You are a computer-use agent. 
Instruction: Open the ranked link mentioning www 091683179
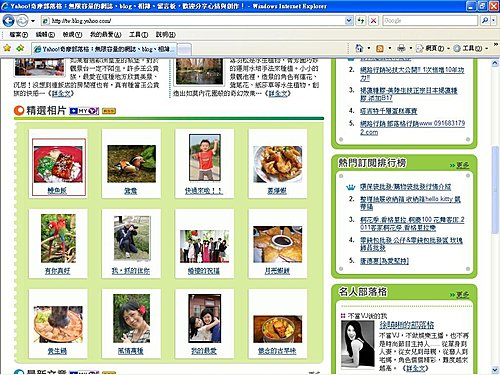412,127
